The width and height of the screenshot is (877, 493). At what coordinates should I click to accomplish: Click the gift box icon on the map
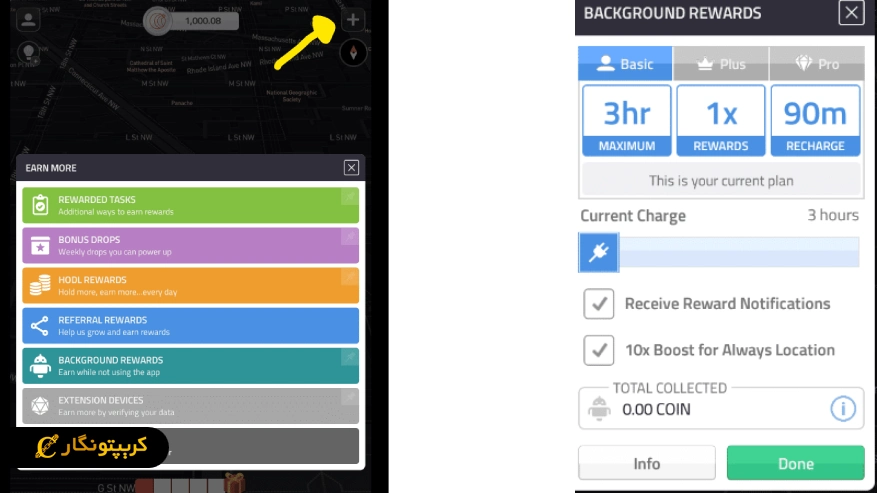pos(234,483)
